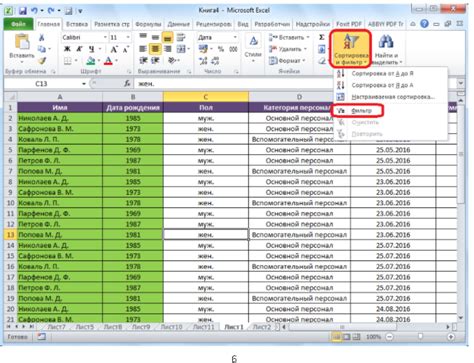Screen dimensions: 474x363
Task: Apply the red font color A
Action: (x=108, y=61)
